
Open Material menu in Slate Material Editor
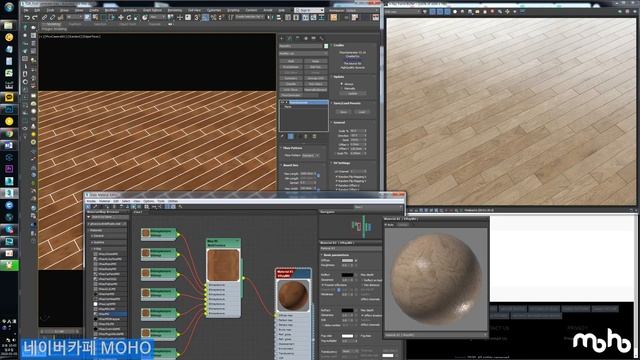click(104, 201)
